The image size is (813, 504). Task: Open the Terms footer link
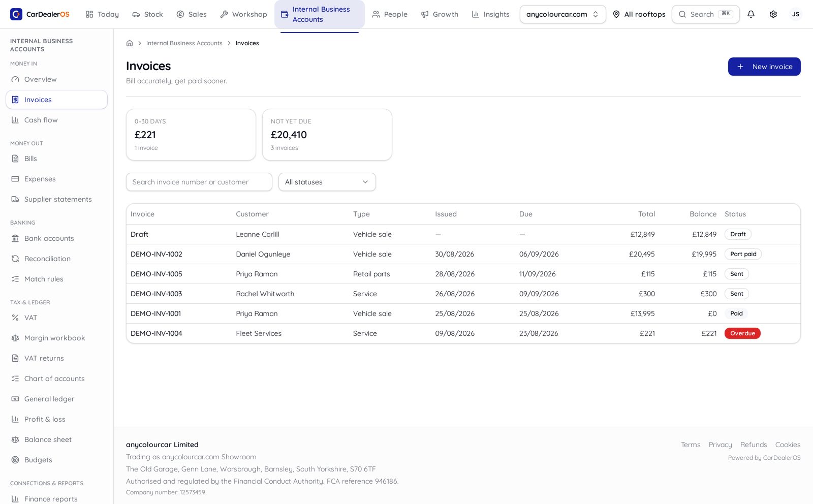[691, 445]
